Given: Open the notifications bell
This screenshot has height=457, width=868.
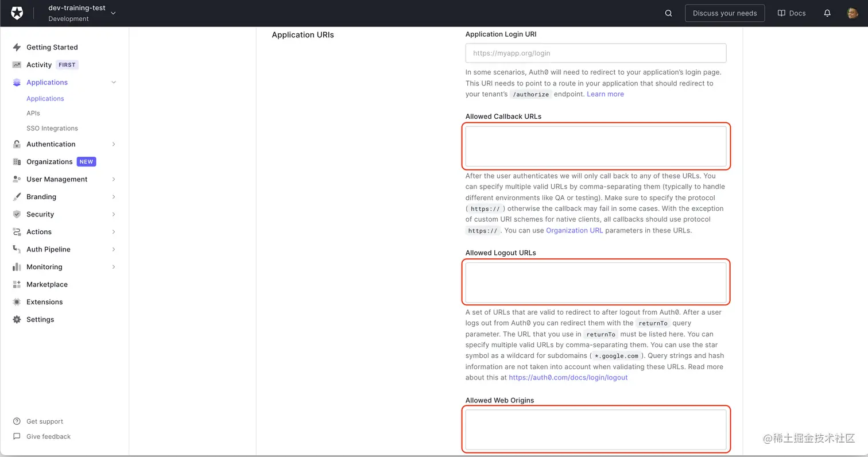Looking at the screenshot, I should coord(827,13).
